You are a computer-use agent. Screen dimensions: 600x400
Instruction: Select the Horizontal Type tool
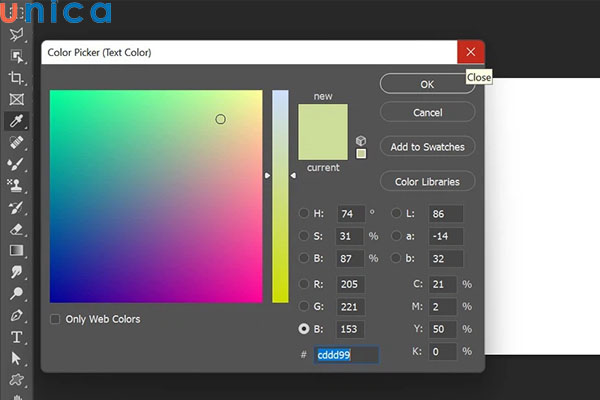(16, 337)
